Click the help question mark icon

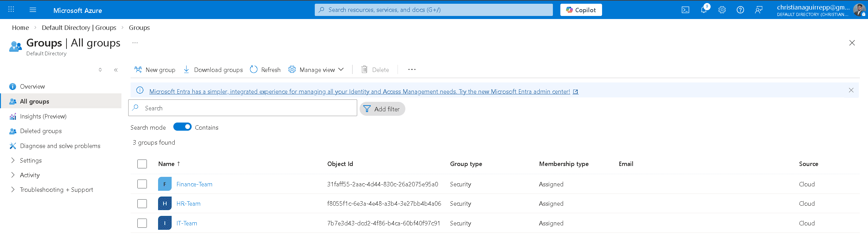(x=740, y=10)
